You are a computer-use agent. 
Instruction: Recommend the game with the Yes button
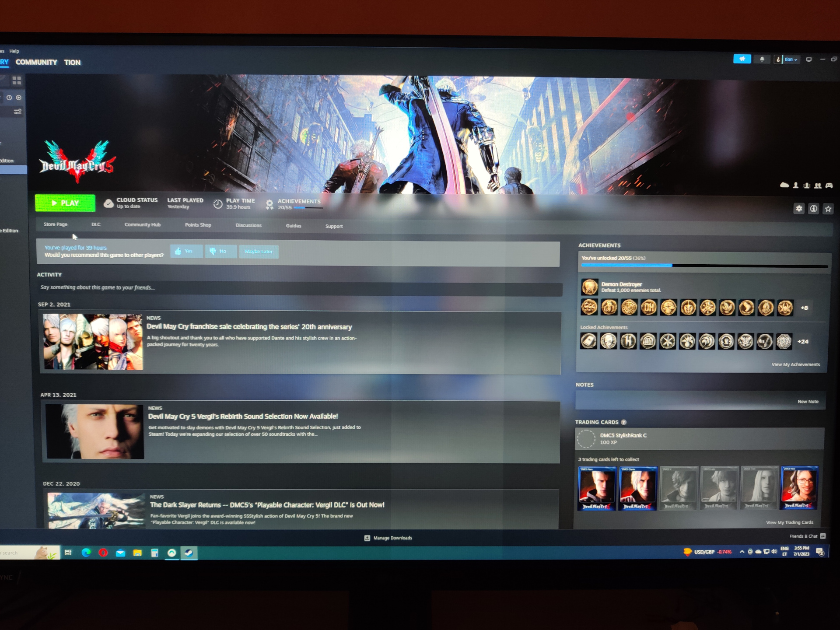[x=186, y=251]
